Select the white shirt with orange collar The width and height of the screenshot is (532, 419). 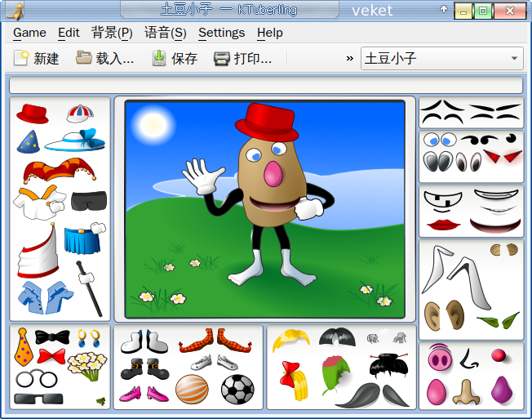(40, 202)
